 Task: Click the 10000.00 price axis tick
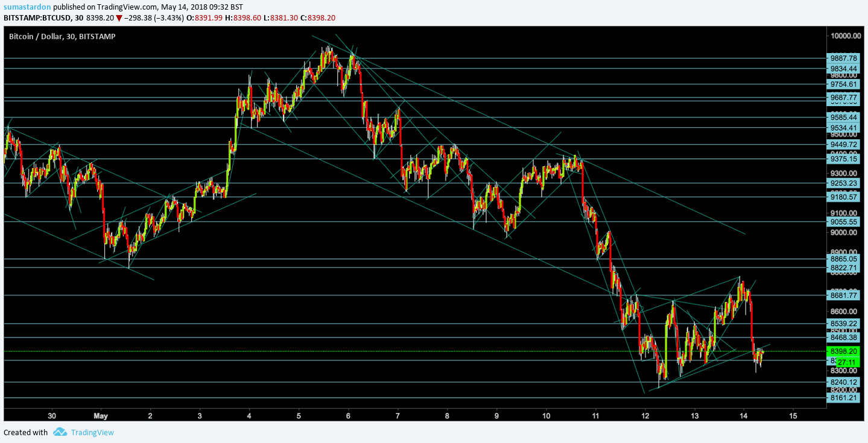(x=845, y=36)
